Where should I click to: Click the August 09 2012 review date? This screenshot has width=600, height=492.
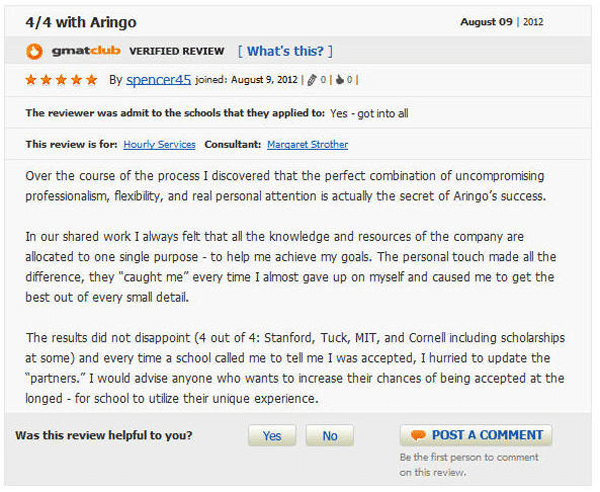tap(502, 22)
